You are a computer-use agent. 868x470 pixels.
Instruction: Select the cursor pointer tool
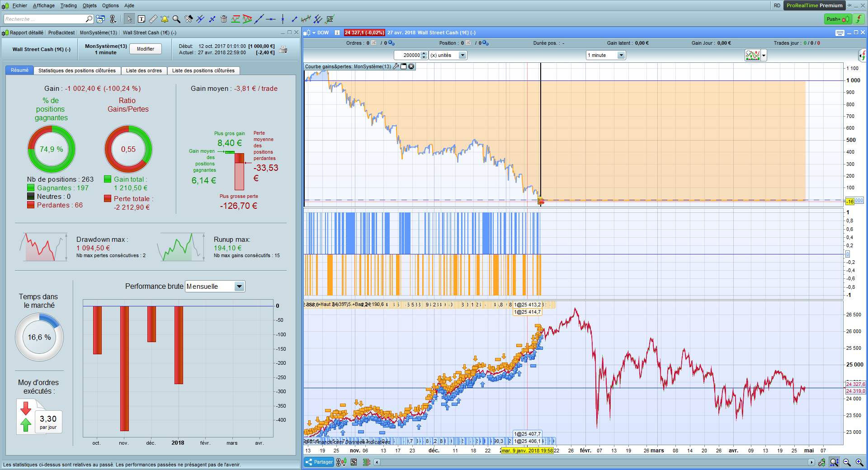click(129, 19)
